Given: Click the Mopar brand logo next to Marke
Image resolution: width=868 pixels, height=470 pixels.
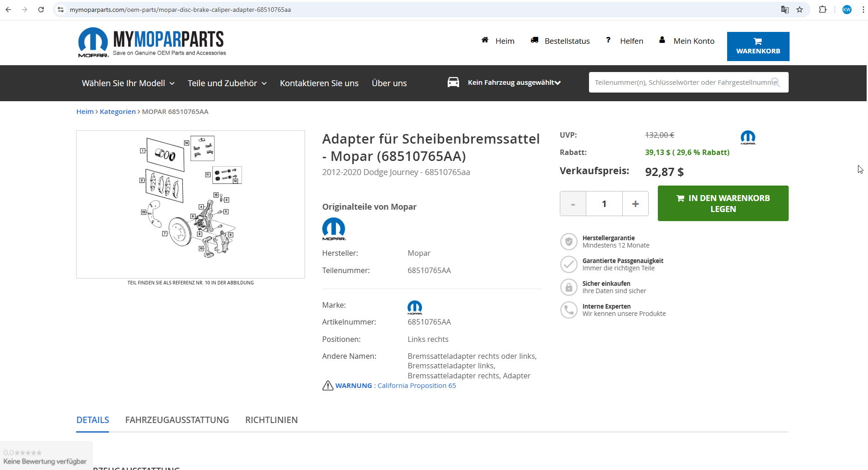Looking at the screenshot, I should tap(414, 307).
